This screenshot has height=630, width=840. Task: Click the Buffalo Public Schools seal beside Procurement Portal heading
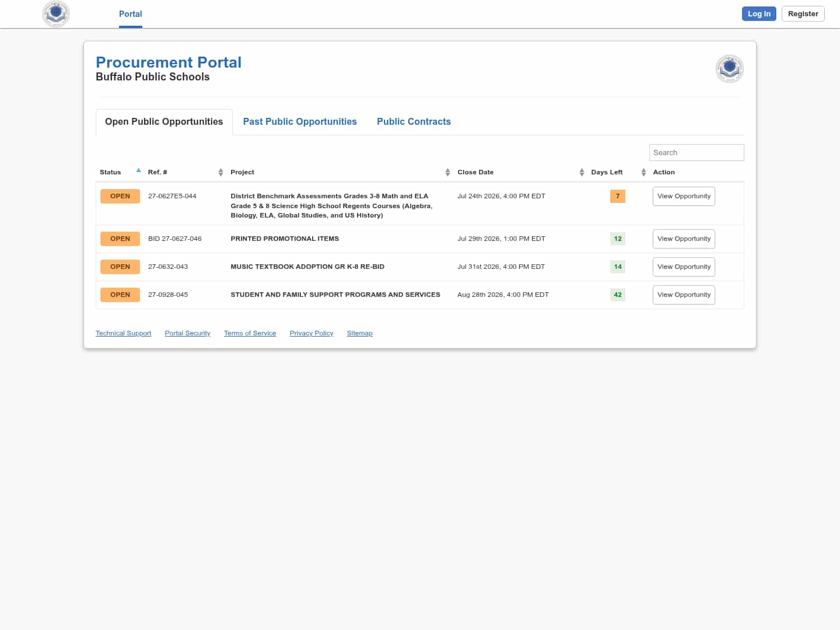click(x=729, y=69)
